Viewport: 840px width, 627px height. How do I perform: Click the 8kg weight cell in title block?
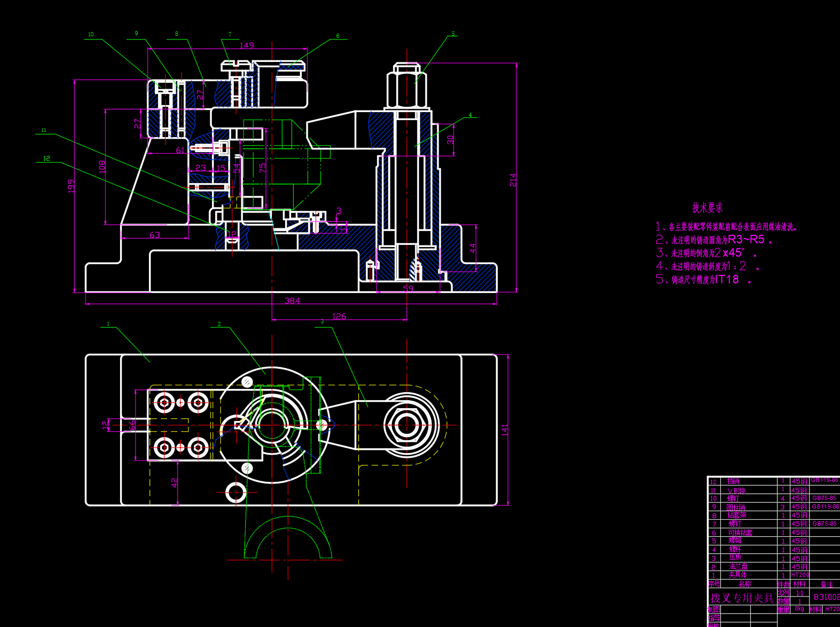tap(799, 609)
